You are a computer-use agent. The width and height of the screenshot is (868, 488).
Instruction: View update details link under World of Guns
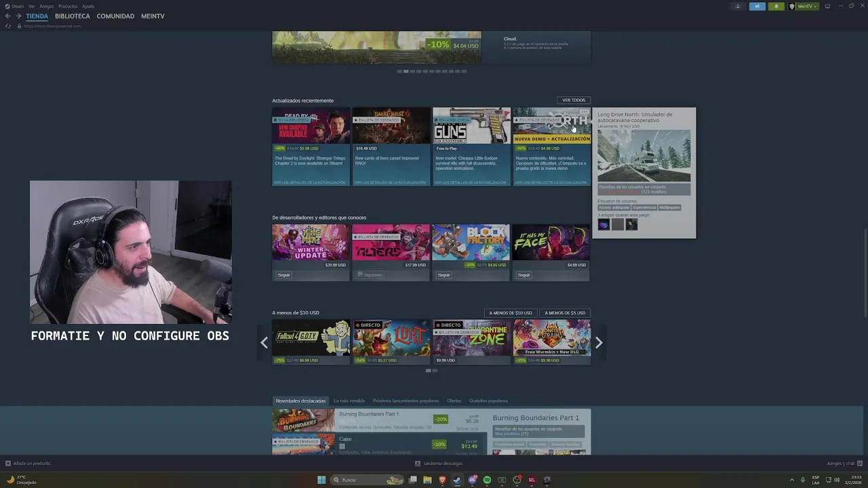(471, 182)
